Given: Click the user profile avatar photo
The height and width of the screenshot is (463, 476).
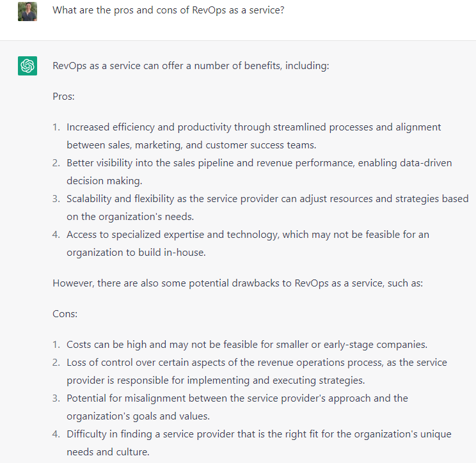Looking at the screenshot, I should point(28,12).
